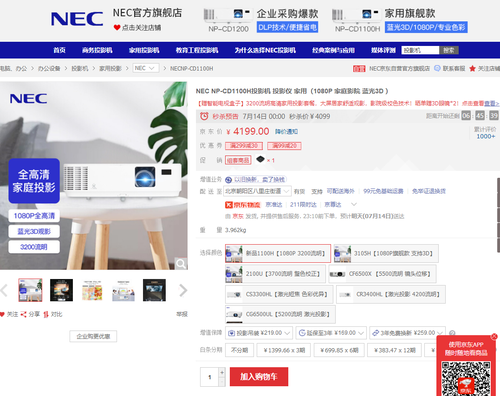This screenshot has width=500, height=396.
Task: Open 商务投影机 navigation tab
Action: (97, 50)
